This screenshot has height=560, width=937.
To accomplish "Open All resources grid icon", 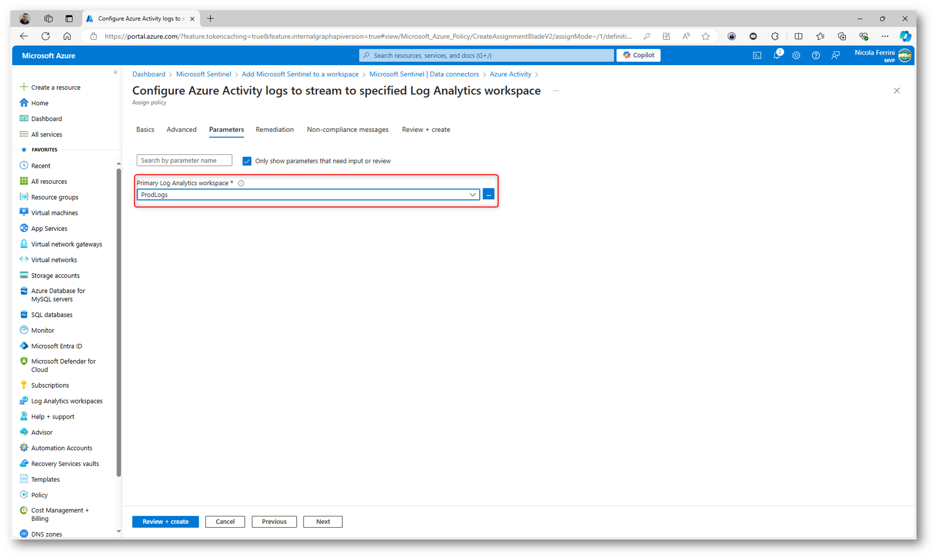I will (24, 181).
